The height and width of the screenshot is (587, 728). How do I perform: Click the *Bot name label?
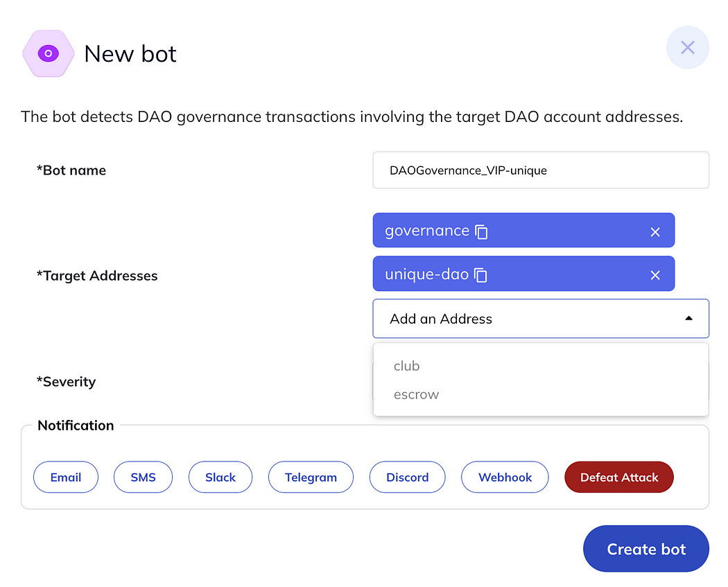pos(71,170)
